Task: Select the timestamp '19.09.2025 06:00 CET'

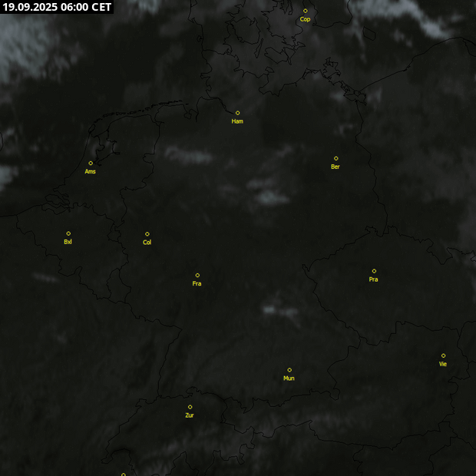Action: [x=57, y=7]
